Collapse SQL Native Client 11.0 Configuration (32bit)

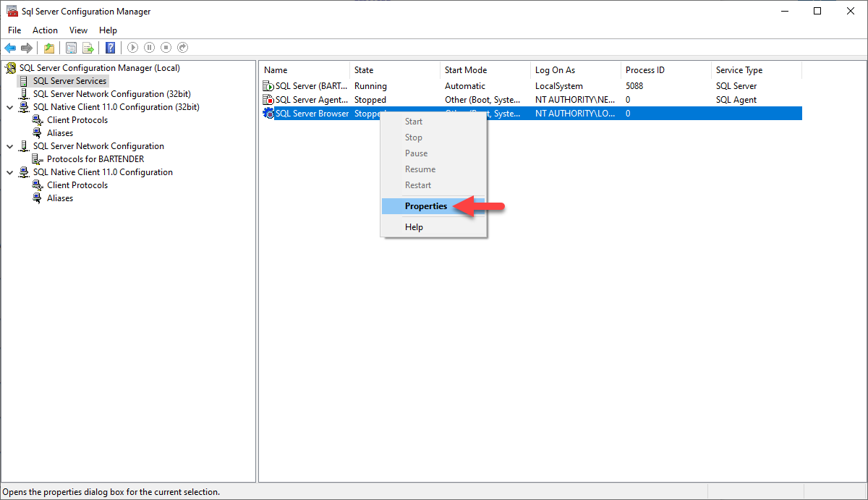coord(10,107)
